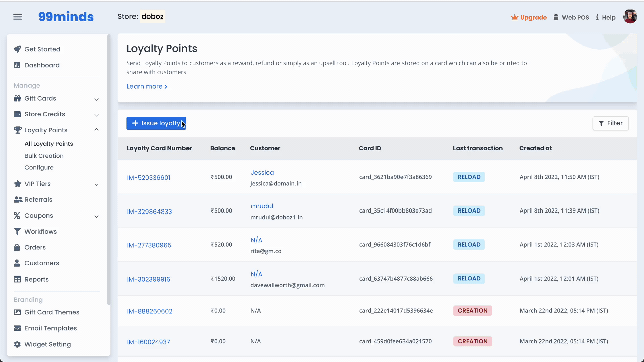
Task: Open loyalty card IM-302399916
Action: (x=149, y=279)
